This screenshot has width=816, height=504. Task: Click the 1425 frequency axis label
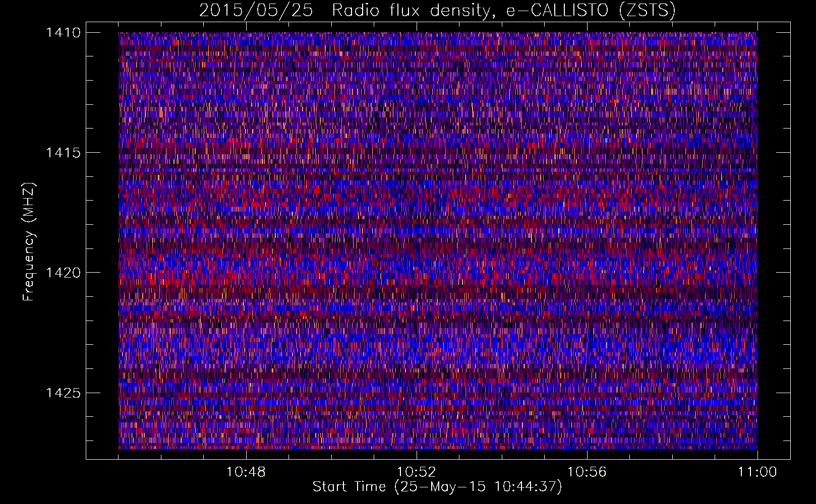point(63,393)
